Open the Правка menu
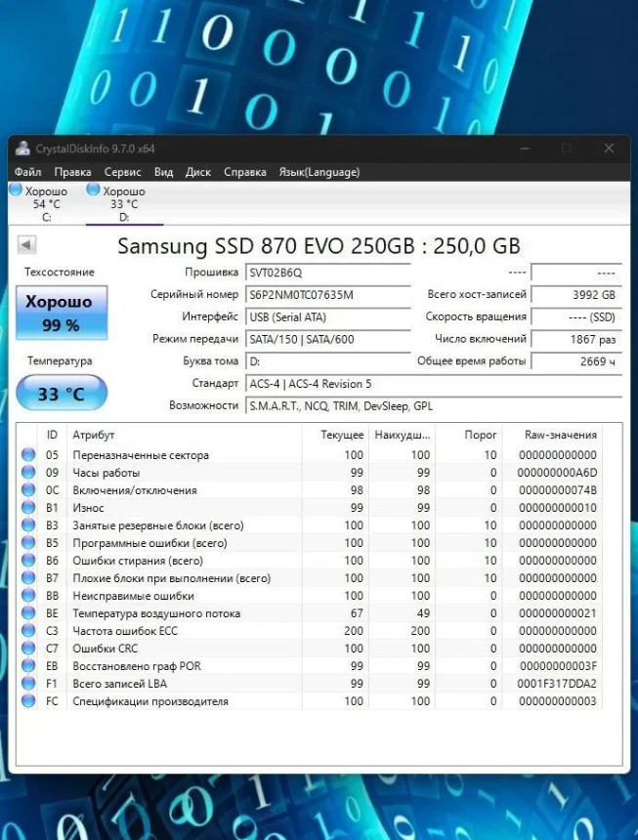The image size is (638, 840). (x=72, y=172)
